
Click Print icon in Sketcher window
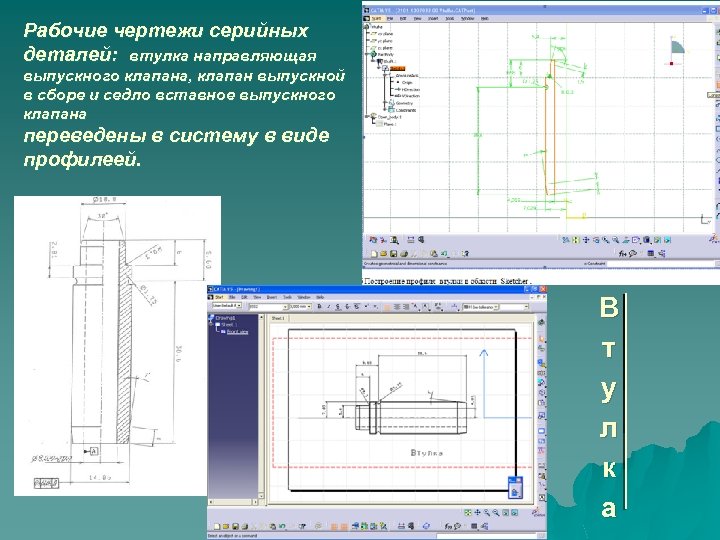pyautogui.click(x=404, y=253)
